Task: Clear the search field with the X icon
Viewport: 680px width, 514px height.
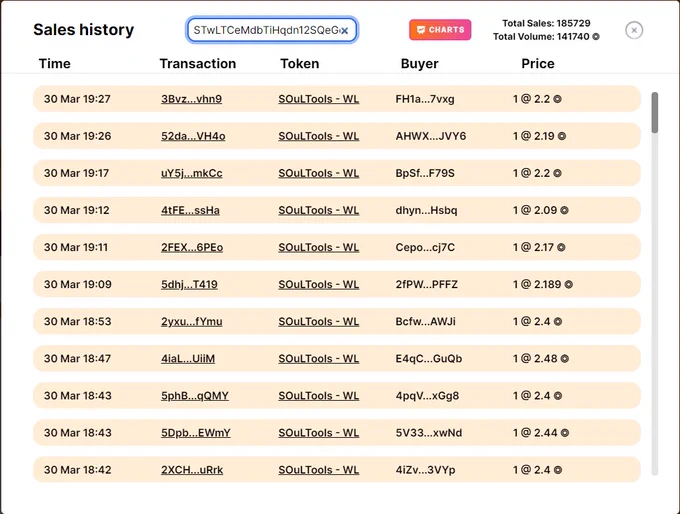Action: (344, 31)
